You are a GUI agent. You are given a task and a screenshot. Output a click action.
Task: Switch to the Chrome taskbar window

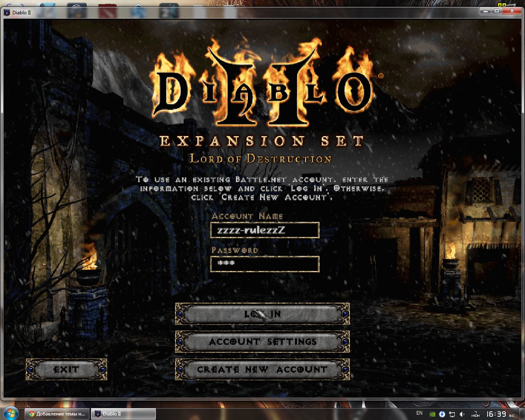(x=57, y=414)
